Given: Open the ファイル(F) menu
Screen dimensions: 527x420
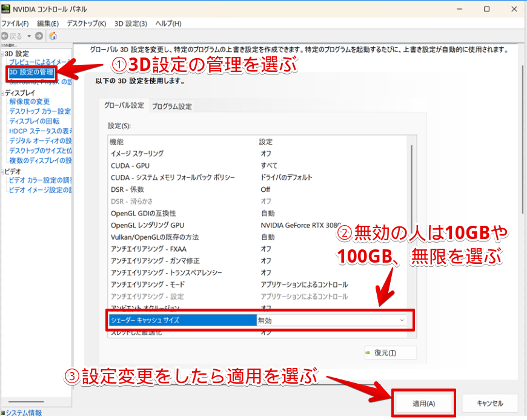Looking at the screenshot, I should coord(15,24).
